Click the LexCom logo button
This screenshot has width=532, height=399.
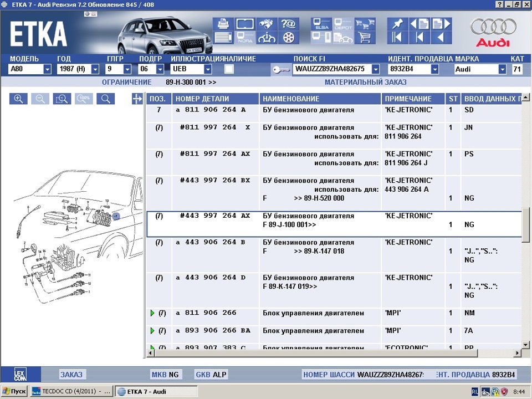[21, 375]
